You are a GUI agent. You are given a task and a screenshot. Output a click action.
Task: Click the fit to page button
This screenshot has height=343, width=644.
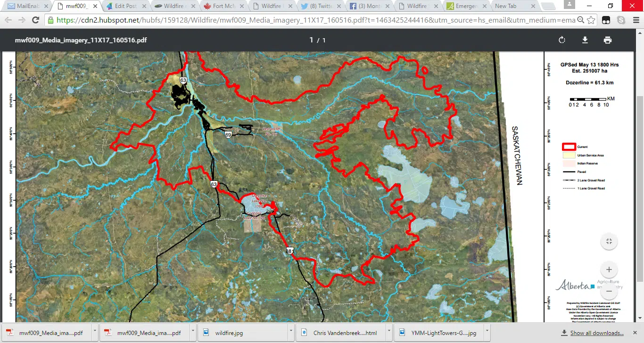609,241
